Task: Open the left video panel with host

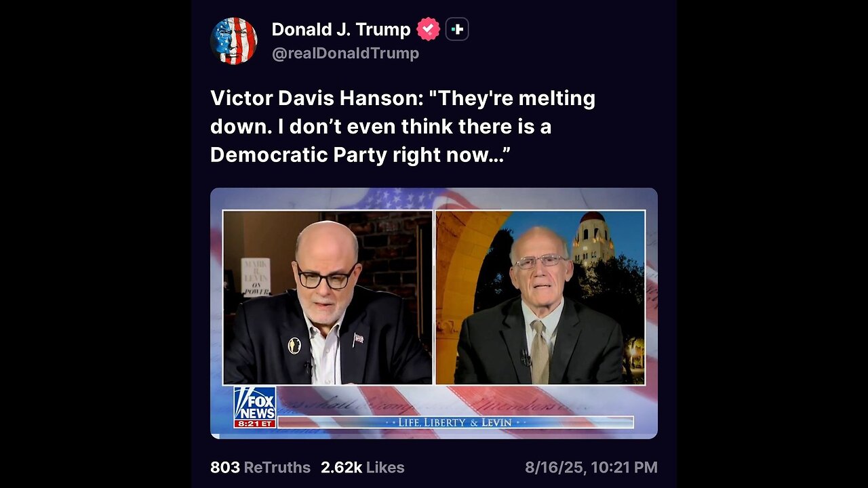Action: click(x=328, y=298)
